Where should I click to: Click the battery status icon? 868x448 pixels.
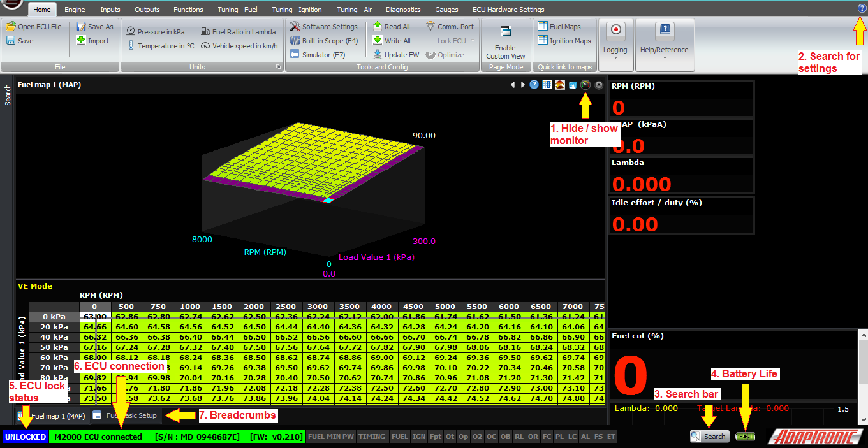point(744,437)
